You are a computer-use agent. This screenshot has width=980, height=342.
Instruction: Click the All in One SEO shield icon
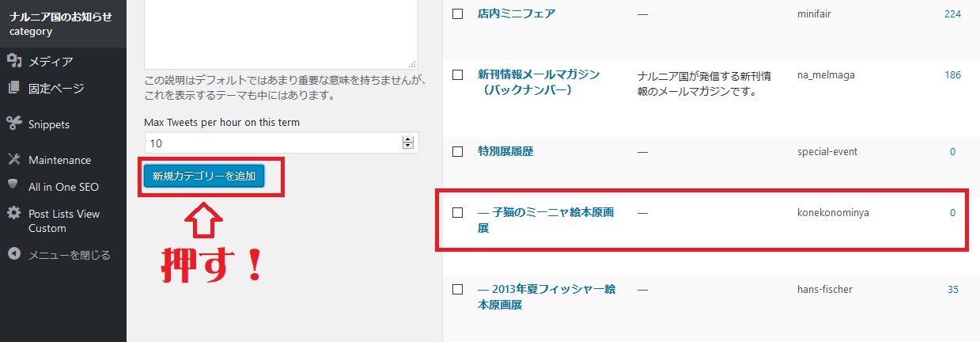click(x=13, y=185)
